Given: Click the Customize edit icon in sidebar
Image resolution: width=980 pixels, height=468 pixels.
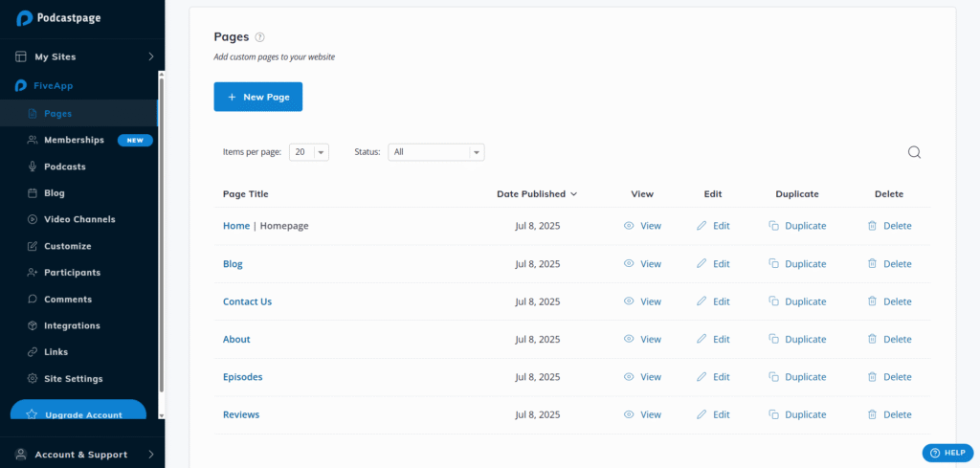Looking at the screenshot, I should click(33, 246).
